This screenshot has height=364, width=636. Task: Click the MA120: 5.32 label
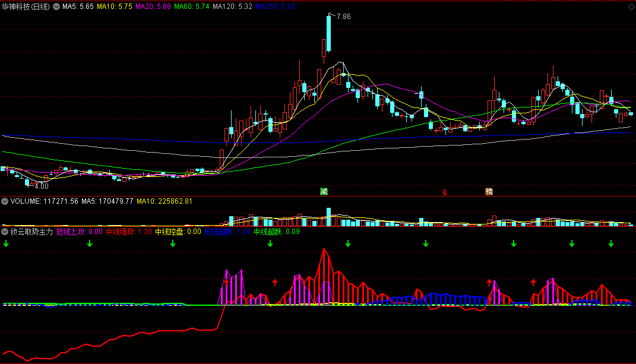(232, 7)
